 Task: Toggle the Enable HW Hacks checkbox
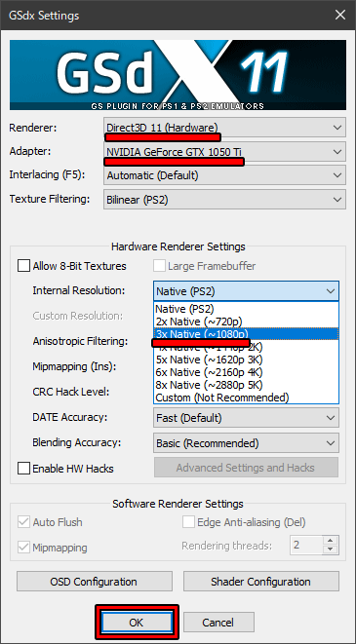click(x=23, y=469)
